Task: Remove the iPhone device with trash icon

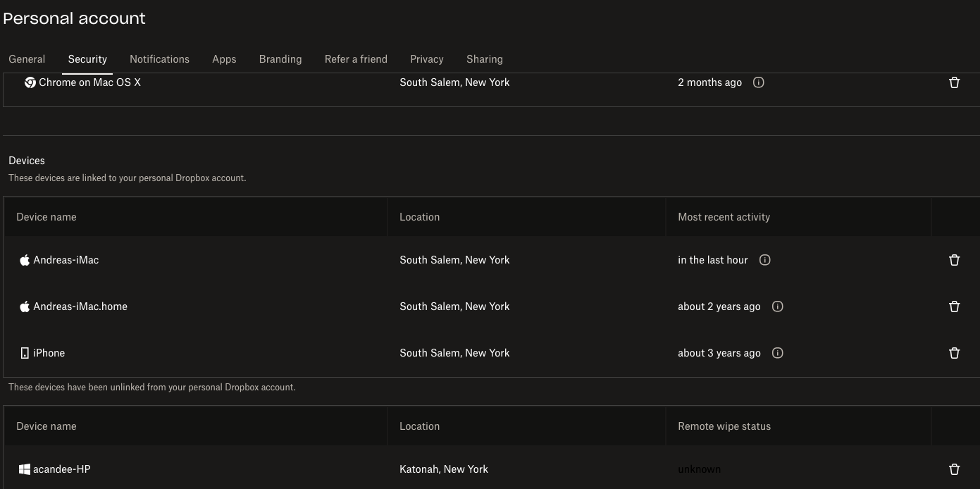Action: point(954,353)
